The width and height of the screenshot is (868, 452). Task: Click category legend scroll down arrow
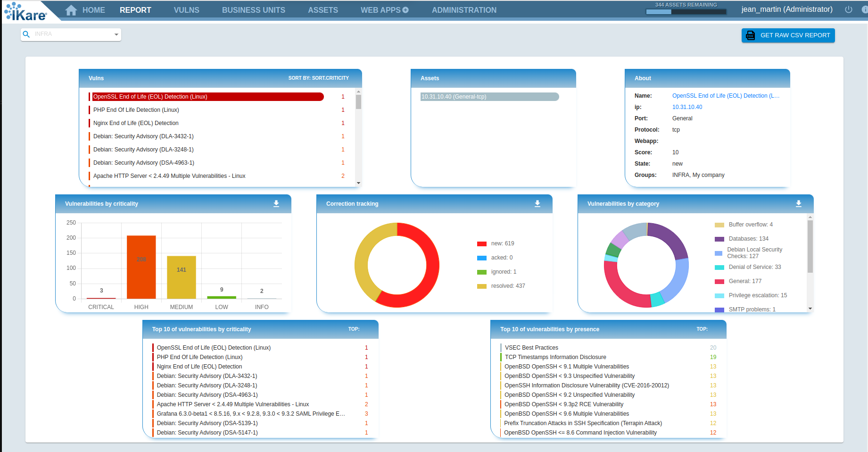pyautogui.click(x=810, y=309)
